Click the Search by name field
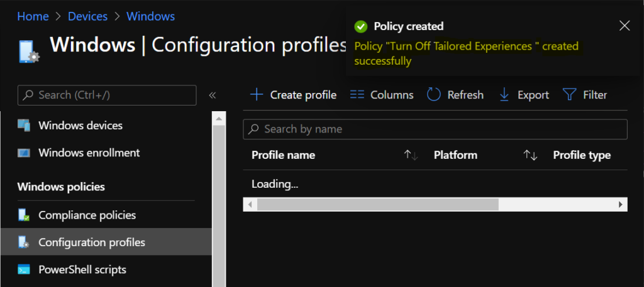The width and height of the screenshot is (644, 287). click(x=435, y=129)
